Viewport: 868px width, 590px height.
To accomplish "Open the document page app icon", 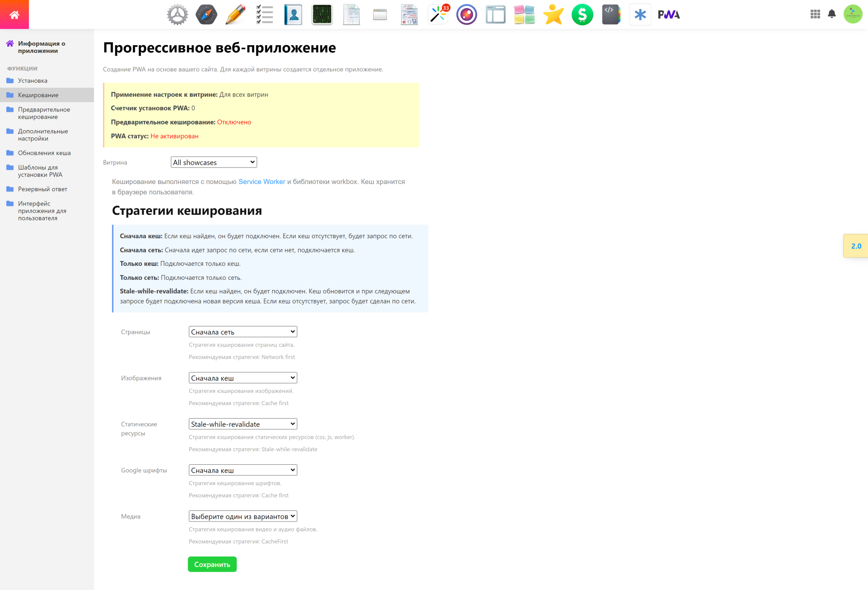I will point(351,14).
